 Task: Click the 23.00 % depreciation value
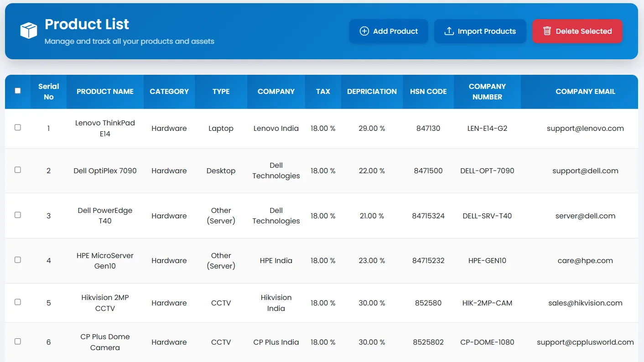pos(372,261)
